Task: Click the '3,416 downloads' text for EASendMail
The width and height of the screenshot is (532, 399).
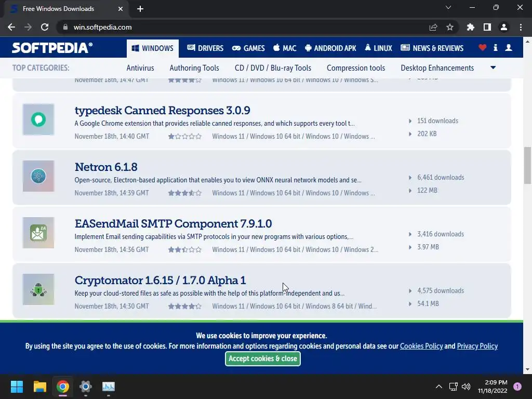Action: (x=441, y=234)
